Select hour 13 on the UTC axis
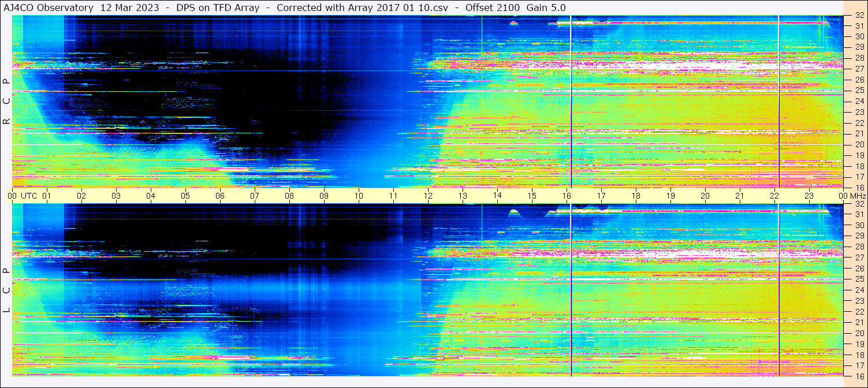 pos(463,196)
